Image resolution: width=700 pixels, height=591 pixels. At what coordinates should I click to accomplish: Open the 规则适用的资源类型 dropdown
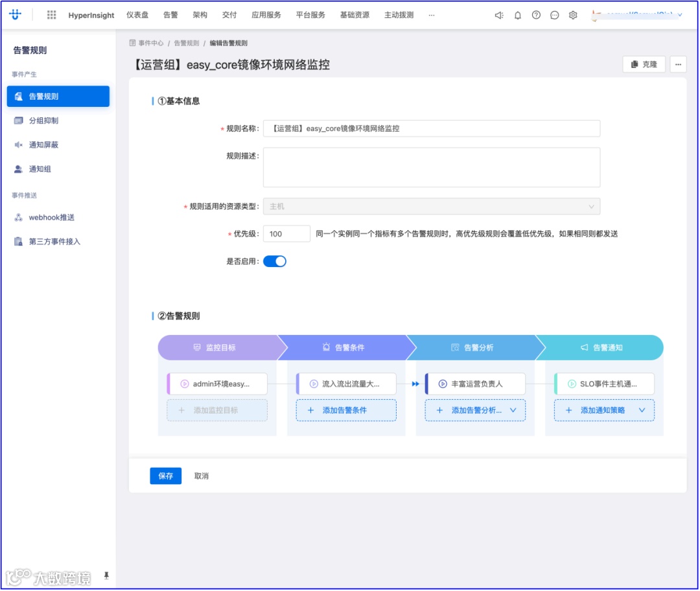pyautogui.click(x=432, y=207)
